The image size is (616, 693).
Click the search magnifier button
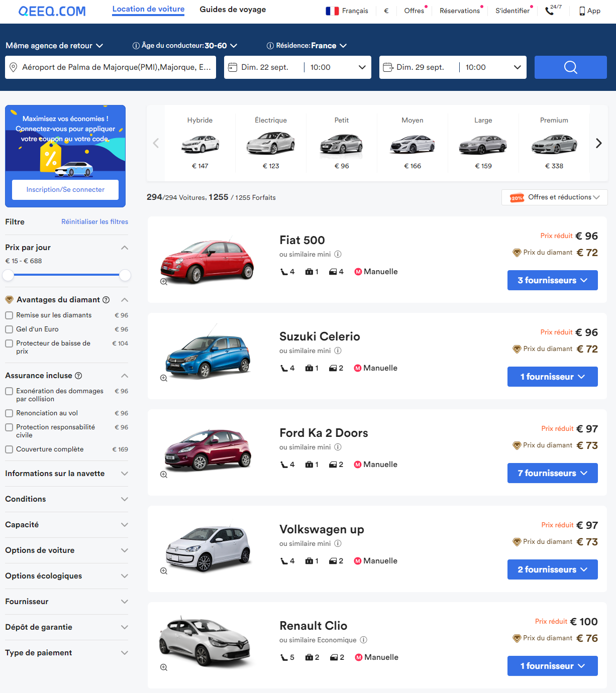571,67
